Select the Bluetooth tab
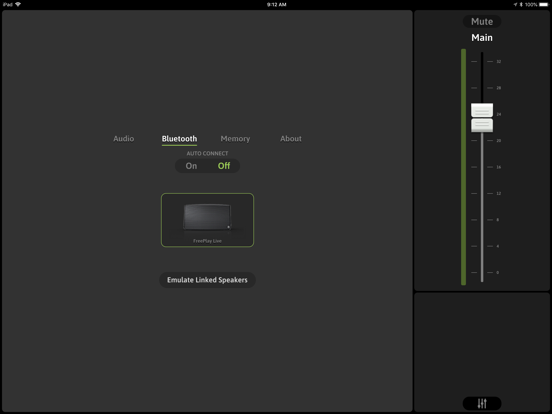 (x=179, y=139)
